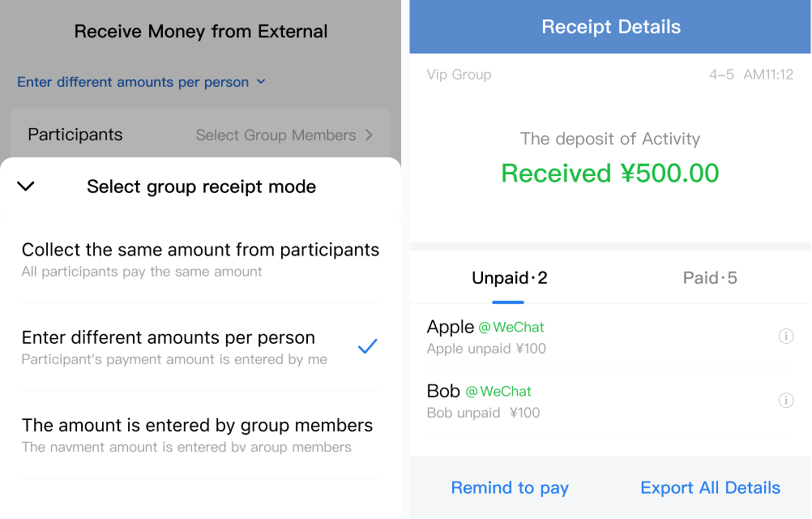The height and width of the screenshot is (519, 812).
Task: Click the Receipt Details header bar
Action: pyautogui.click(x=610, y=27)
